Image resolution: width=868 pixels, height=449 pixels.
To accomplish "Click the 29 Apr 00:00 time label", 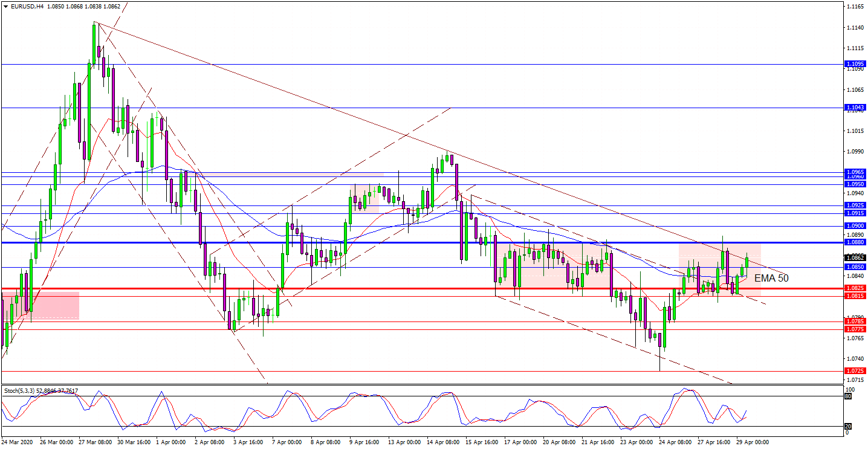I will click(x=752, y=442).
